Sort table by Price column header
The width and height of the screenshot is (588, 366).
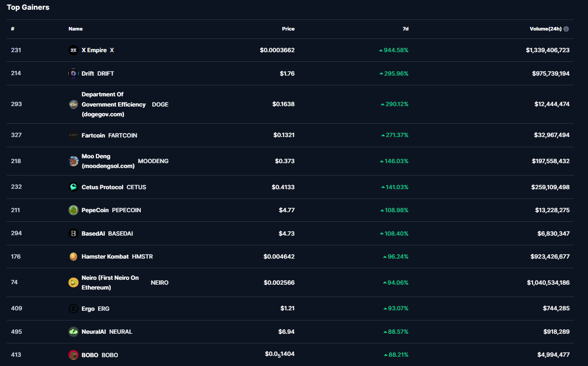(288, 29)
